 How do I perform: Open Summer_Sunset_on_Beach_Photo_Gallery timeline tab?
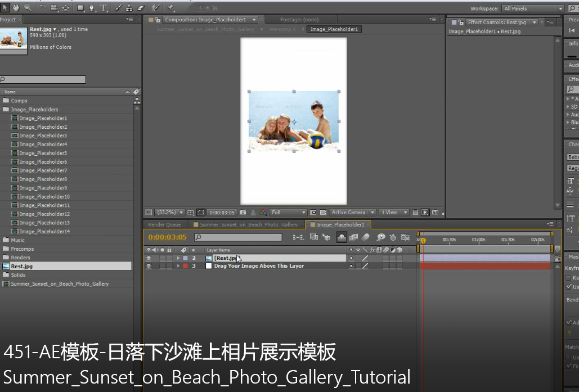(x=249, y=224)
